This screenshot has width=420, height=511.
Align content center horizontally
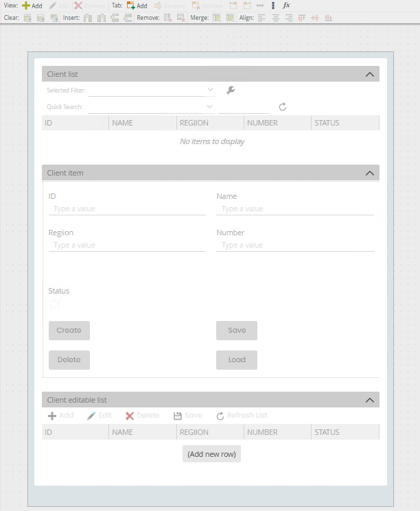click(276, 18)
